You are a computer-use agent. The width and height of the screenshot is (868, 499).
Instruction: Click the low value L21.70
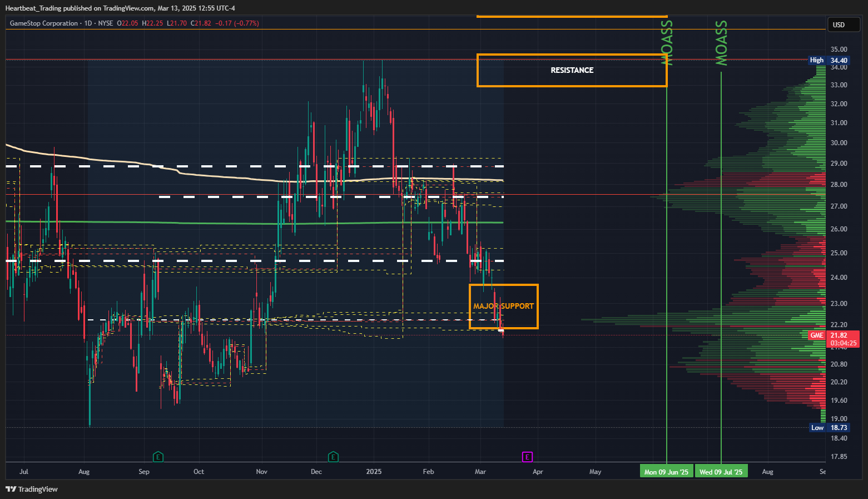[x=177, y=23]
